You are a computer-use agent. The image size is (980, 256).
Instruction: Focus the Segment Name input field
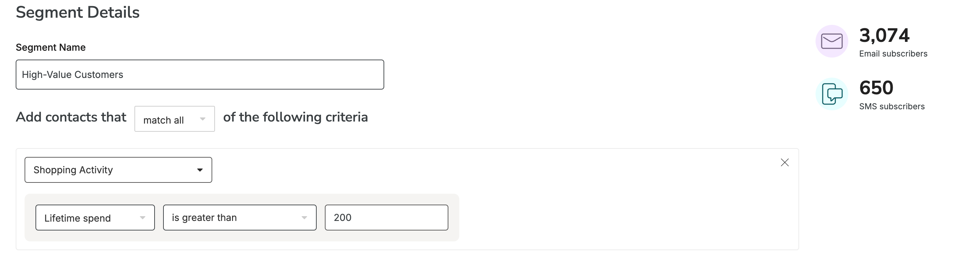[x=200, y=75]
